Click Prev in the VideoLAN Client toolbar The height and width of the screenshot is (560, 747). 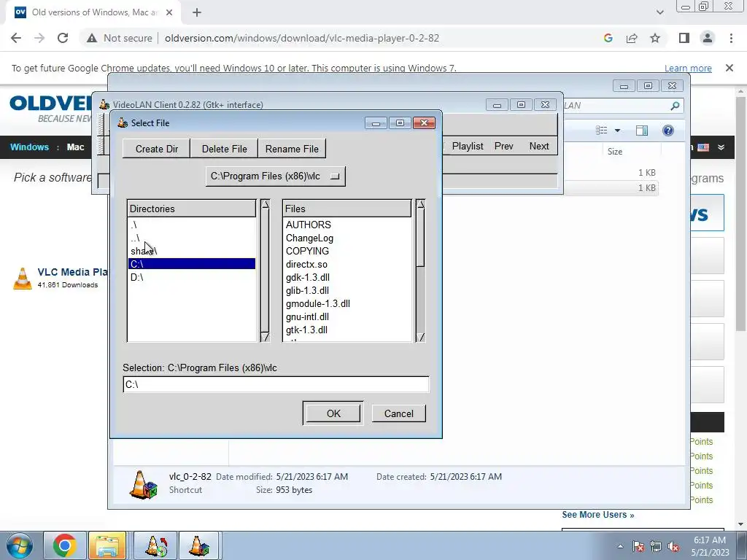[503, 146]
